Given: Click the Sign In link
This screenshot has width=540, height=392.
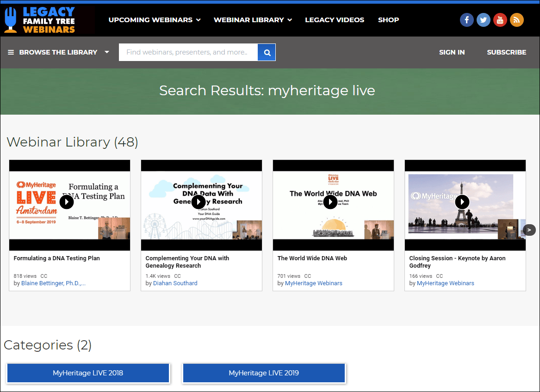Looking at the screenshot, I should pyautogui.click(x=452, y=52).
